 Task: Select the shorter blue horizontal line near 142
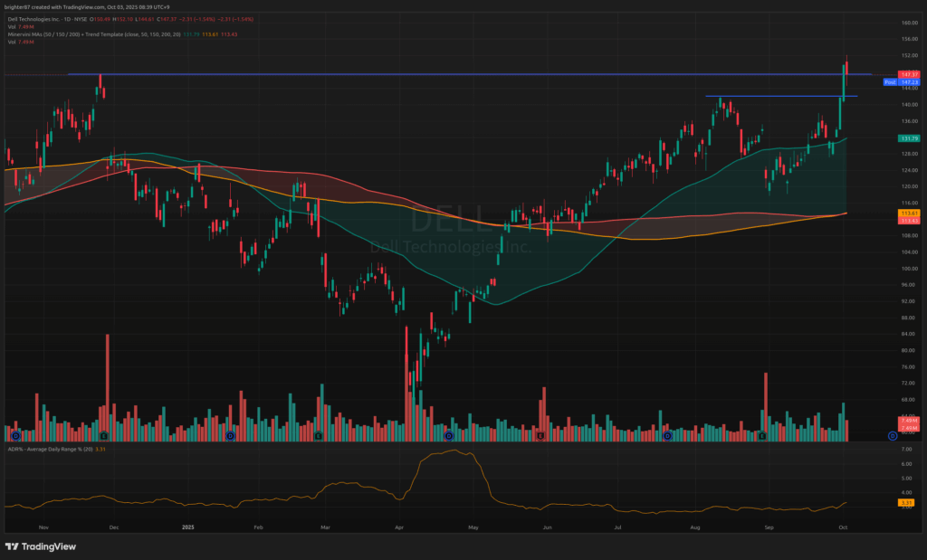[779, 96]
